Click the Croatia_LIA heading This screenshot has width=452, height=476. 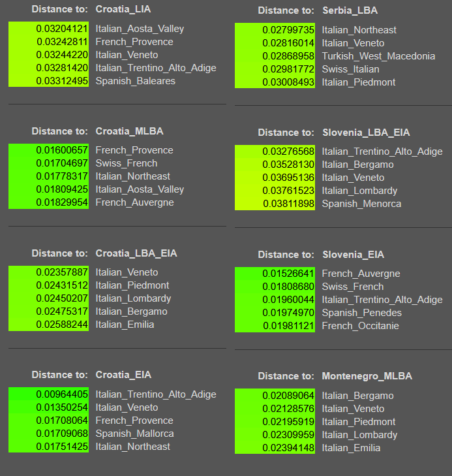tap(123, 9)
